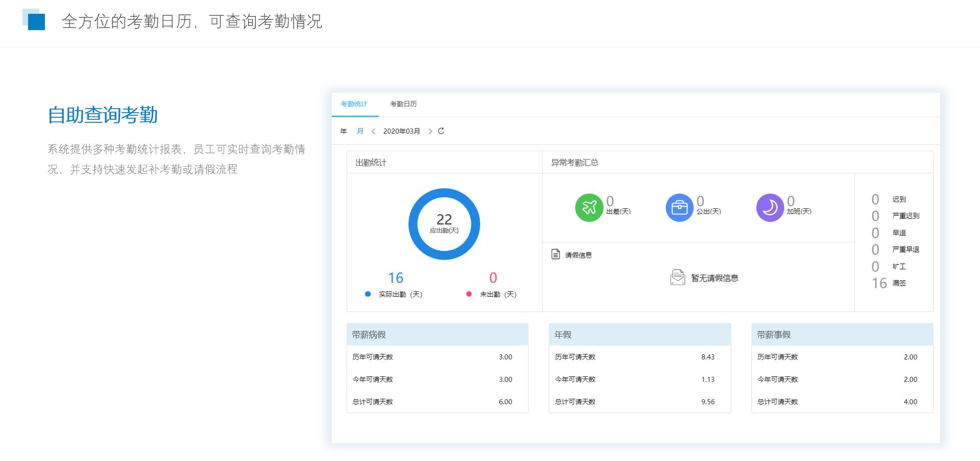Click the purple moon overtime icon

(x=770, y=208)
